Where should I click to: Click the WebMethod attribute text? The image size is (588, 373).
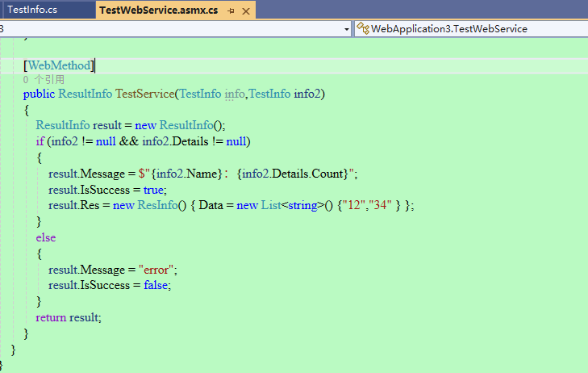pyautogui.click(x=60, y=65)
